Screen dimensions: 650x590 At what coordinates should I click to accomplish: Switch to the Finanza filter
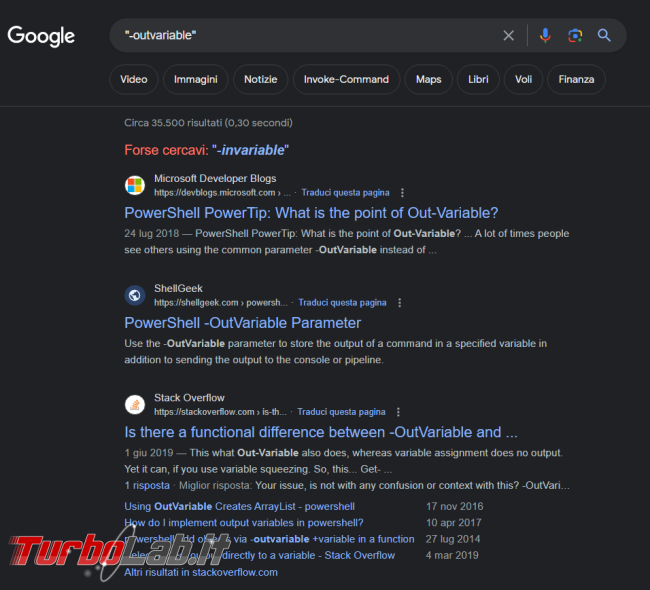[576, 79]
